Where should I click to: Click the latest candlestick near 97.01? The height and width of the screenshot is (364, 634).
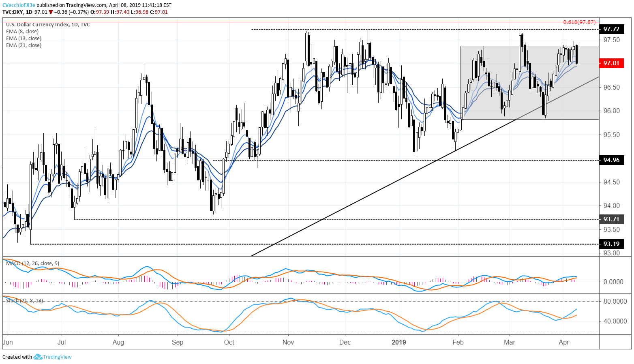pos(576,54)
